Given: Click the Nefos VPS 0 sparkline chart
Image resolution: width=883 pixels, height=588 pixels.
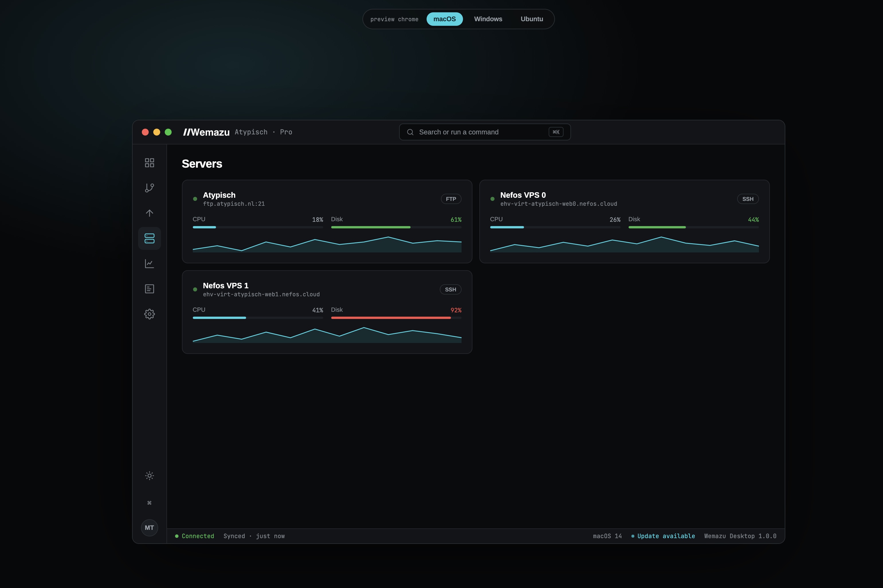Looking at the screenshot, I should (x=624, y=244).
